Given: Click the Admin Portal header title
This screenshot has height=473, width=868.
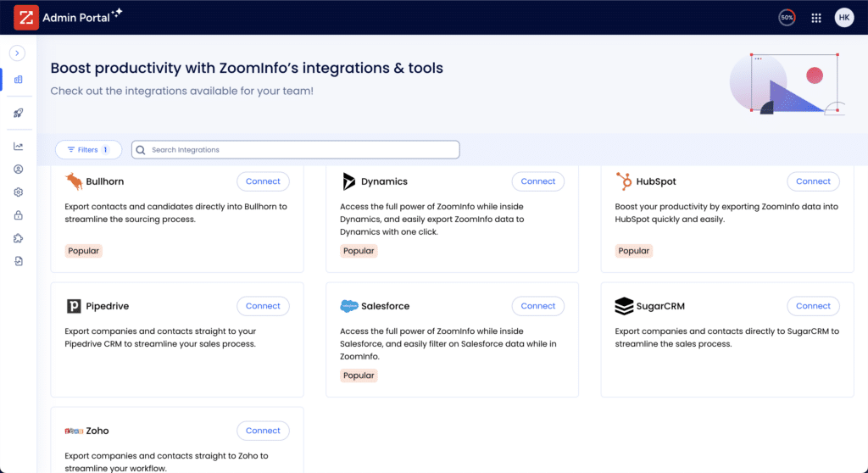Looking at the screenshot, I should 75,18.
